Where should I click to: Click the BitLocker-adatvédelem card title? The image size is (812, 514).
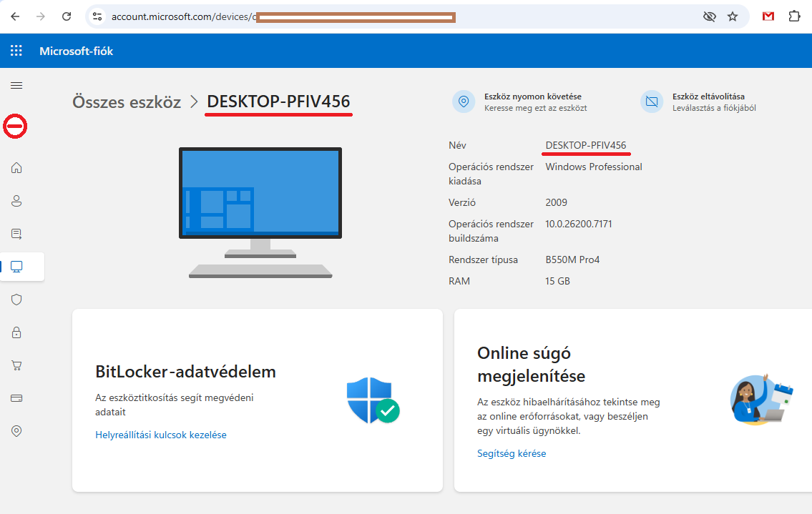(x=185, y=372)
